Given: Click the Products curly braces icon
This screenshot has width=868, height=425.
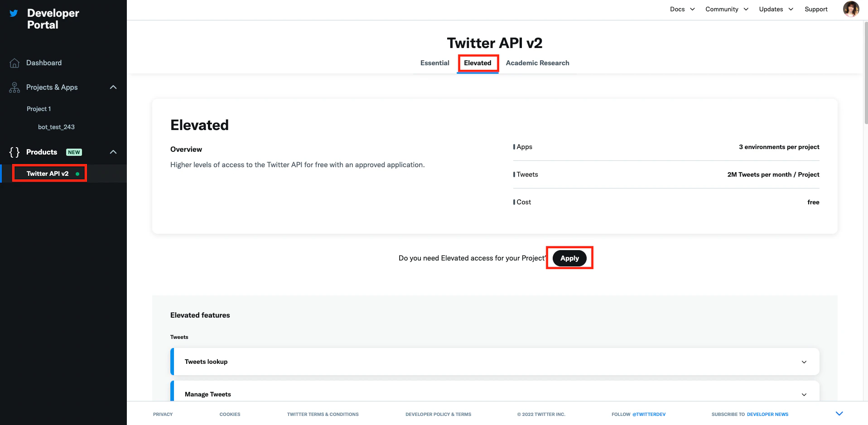Looking at the screenshot, I should [14, 152].
